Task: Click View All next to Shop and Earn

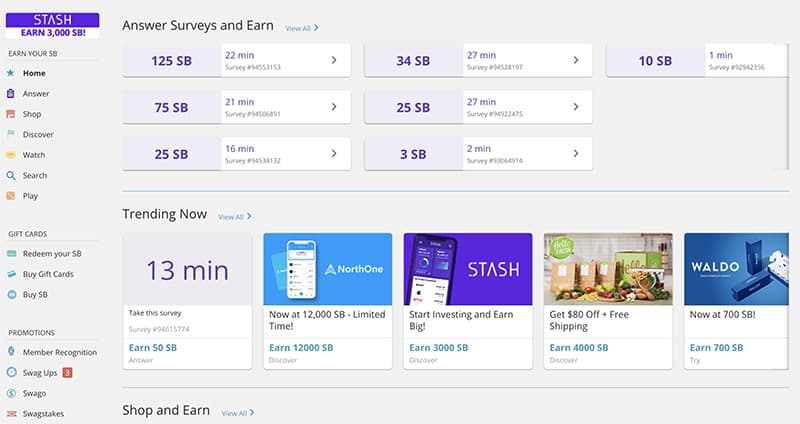Action: pos(237,413)
